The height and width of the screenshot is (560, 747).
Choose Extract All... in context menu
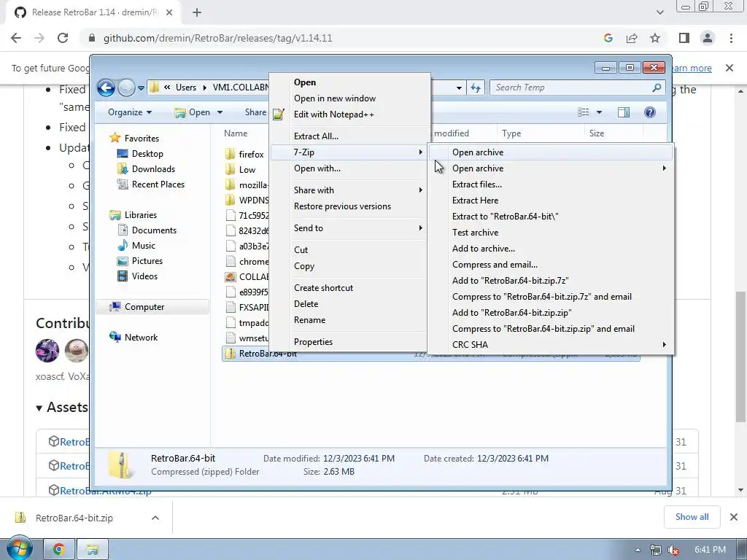349,136
